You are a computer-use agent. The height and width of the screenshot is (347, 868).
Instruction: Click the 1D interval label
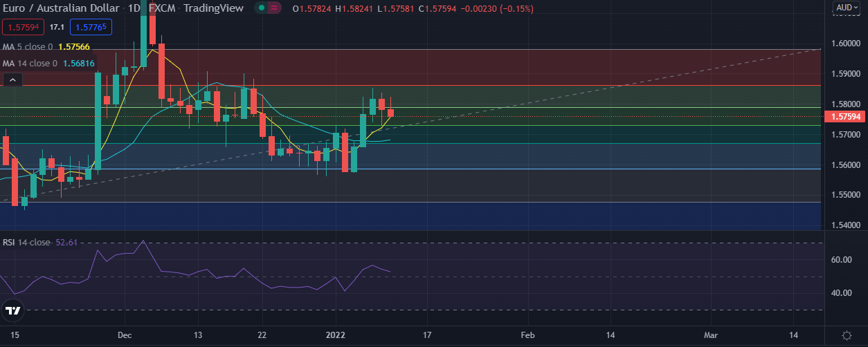pyautogui.click(x=133, y=8)
